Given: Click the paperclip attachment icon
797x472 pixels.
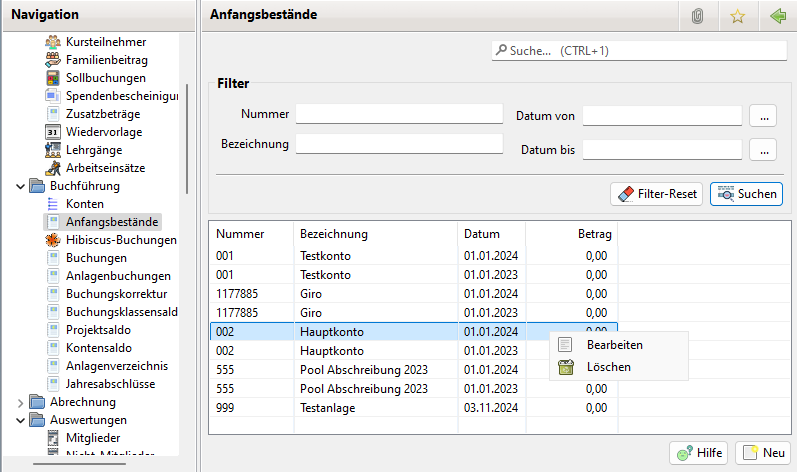Looking at the screenshot, I should (x=698, y=16).
